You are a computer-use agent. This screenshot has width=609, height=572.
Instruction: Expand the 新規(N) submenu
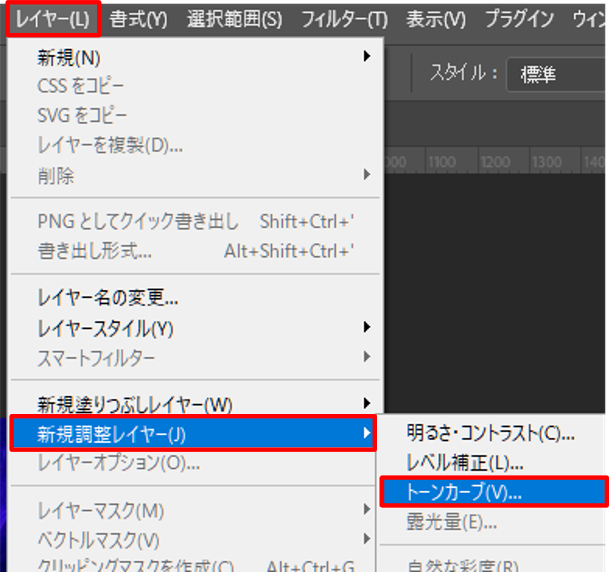(x=195, y=57)
